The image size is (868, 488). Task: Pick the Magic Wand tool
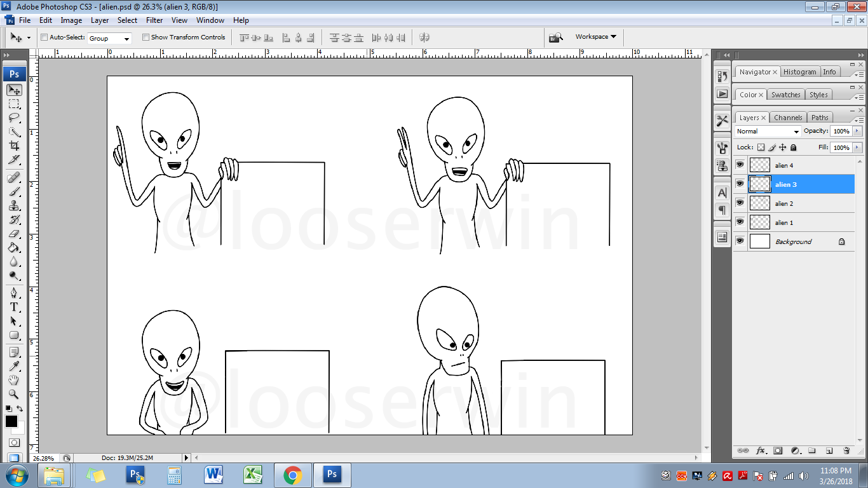click(x=14, y=132)
